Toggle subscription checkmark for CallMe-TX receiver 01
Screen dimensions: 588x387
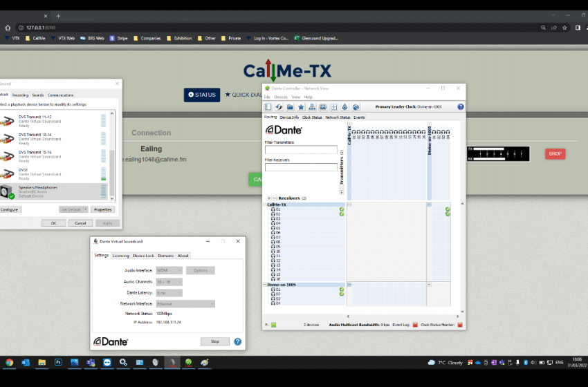342,209
